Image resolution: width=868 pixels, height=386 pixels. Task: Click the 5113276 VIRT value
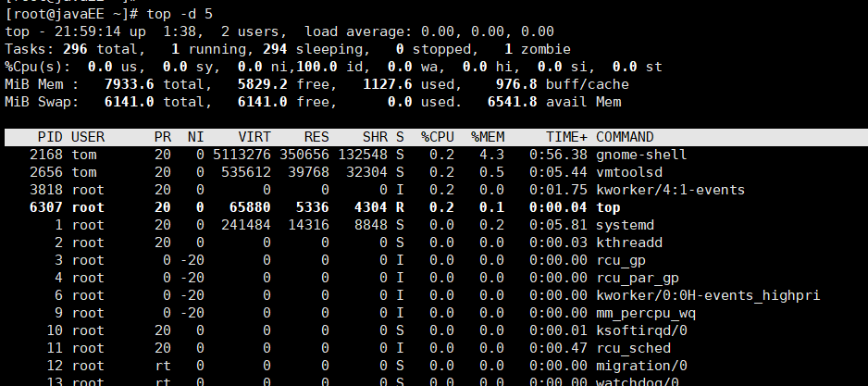click(242, 155)
